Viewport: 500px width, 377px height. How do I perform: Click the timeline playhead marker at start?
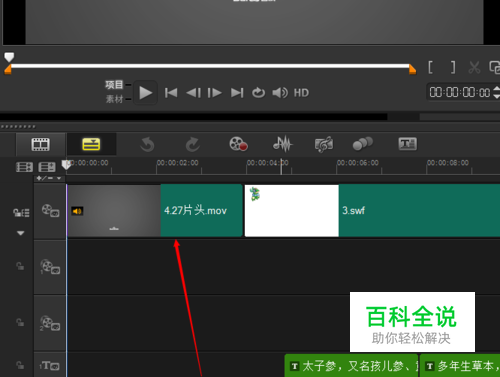66,165
